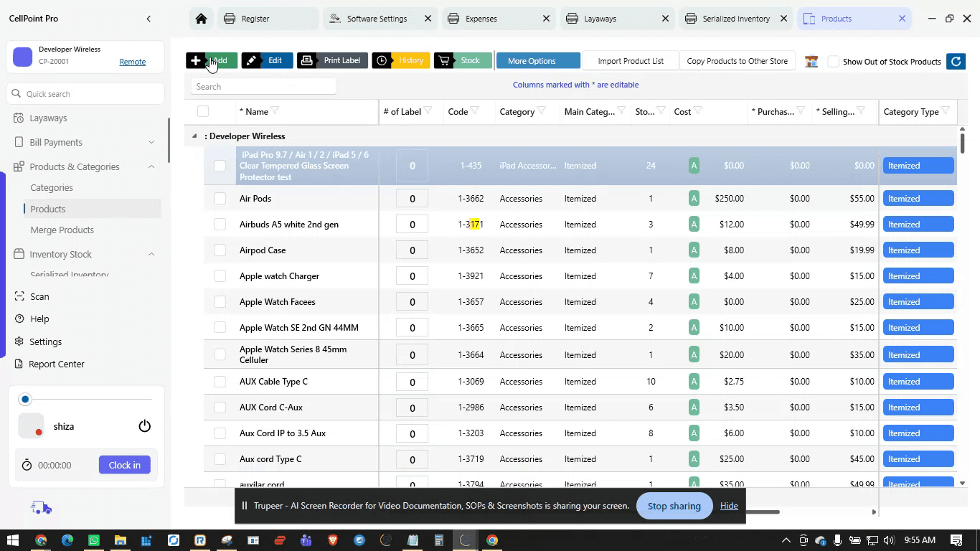
Task: Open the Windows Start menu
Action: tap(13, 540)
